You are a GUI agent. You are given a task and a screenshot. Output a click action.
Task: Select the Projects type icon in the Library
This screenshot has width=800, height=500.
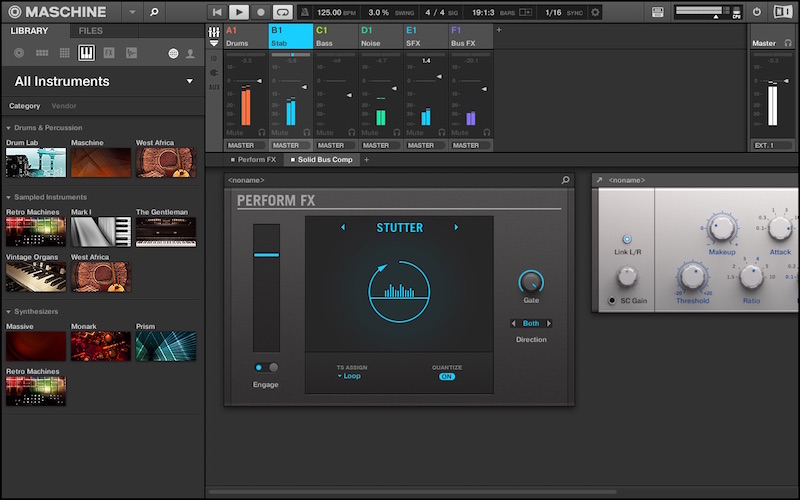pyautogui.click(x=19, y=53)
